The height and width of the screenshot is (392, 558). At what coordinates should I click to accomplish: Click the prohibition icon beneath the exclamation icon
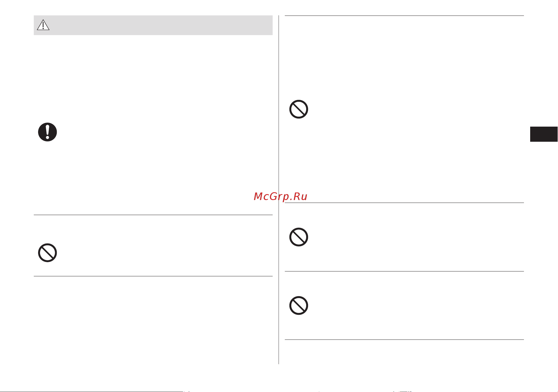pyautogui.click(x=48, y=253)
